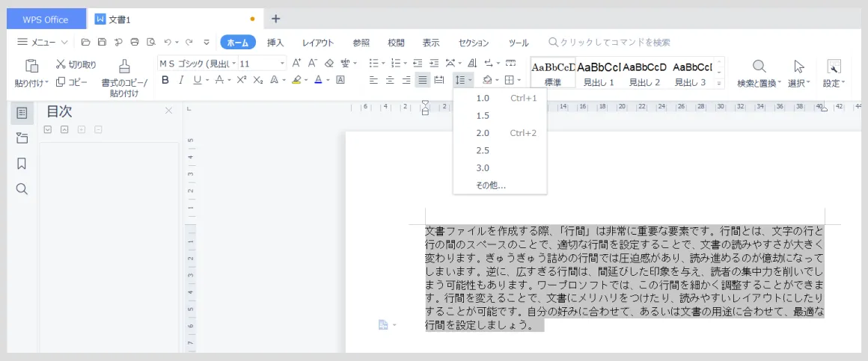Screen dimensions: 868x361
Task: Align text left
Action: pyautogui.click(x=373, y=80)
